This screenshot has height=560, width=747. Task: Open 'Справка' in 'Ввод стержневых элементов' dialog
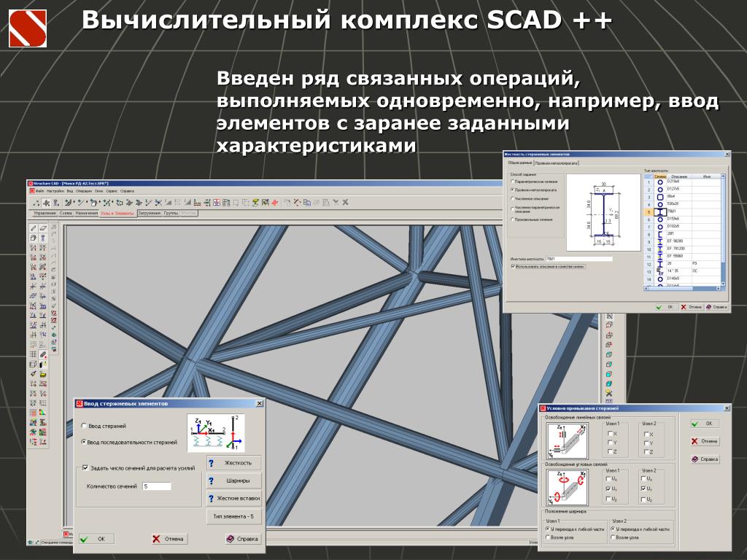coord(243,539)
